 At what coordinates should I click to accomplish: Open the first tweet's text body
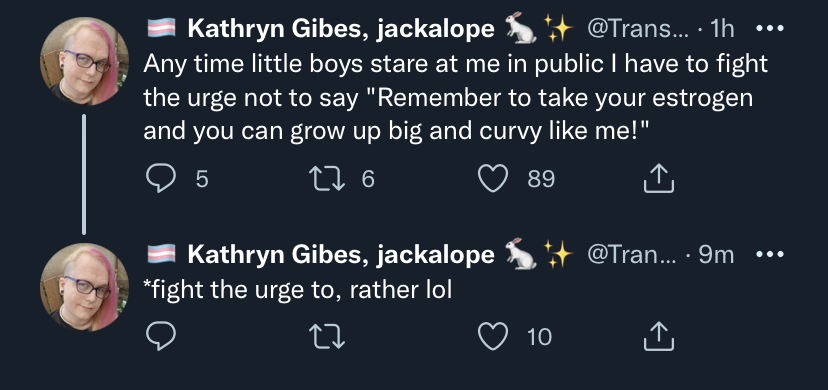point(455,97)
